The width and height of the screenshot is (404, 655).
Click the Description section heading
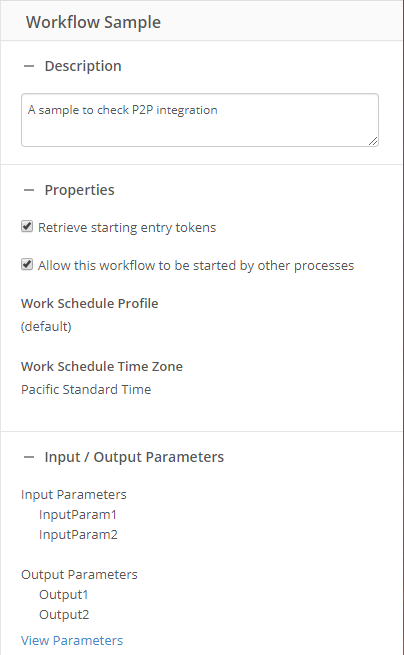click(x=83, y=66)
